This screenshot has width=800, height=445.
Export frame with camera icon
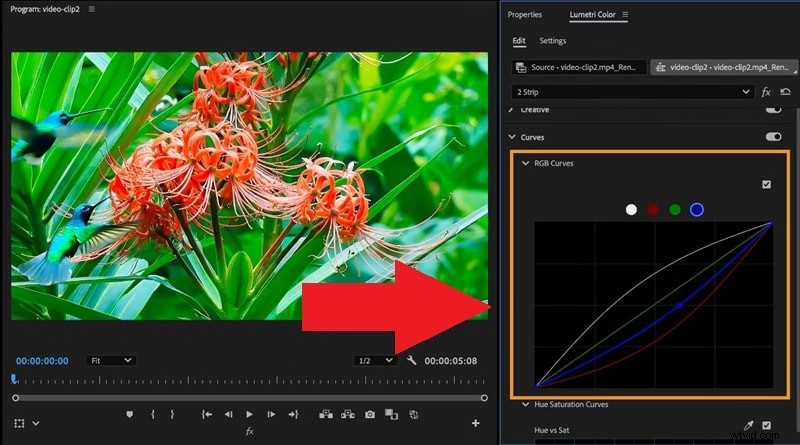pyautogui.click(x=370, y=414)
